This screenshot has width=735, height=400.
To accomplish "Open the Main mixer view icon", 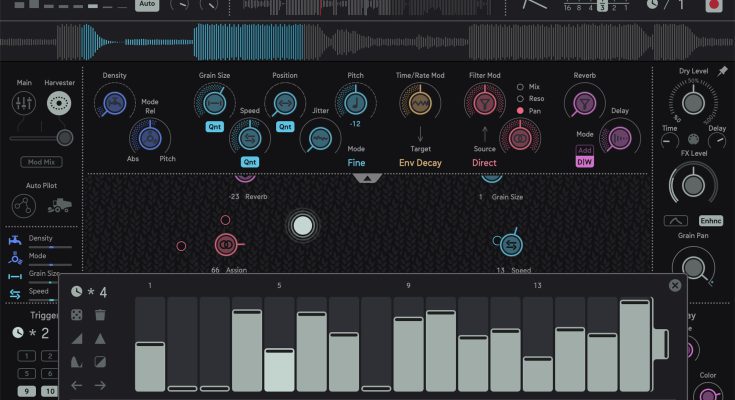I will (x=23, y=104).
